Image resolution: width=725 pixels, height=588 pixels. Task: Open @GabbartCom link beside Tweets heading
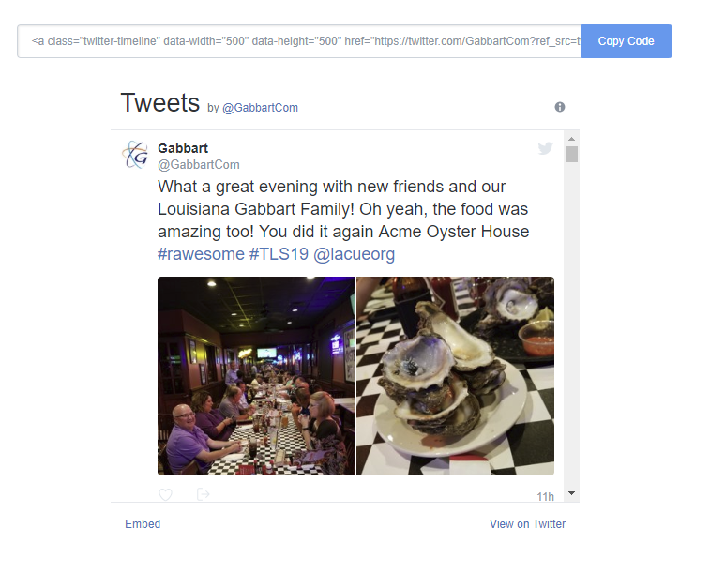pos(261,108)
